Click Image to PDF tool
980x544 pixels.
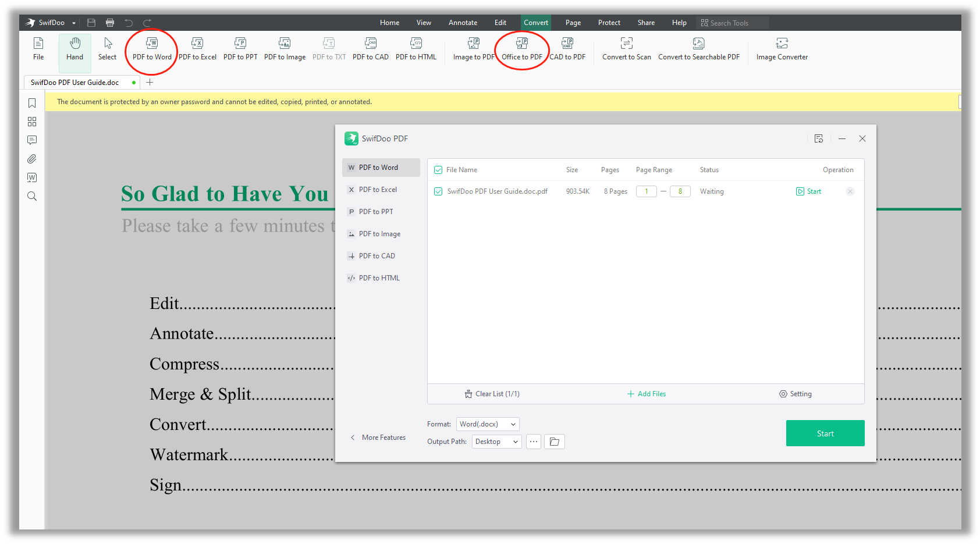[x=474, y=49]
